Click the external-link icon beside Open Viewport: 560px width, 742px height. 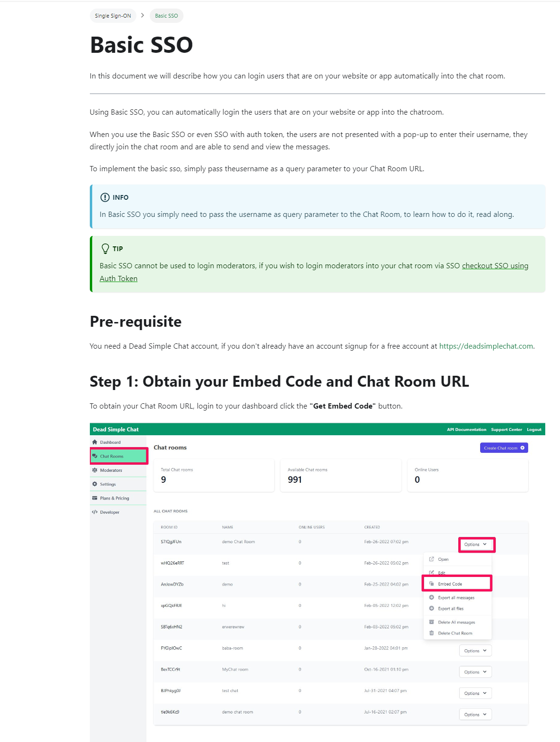432,559
